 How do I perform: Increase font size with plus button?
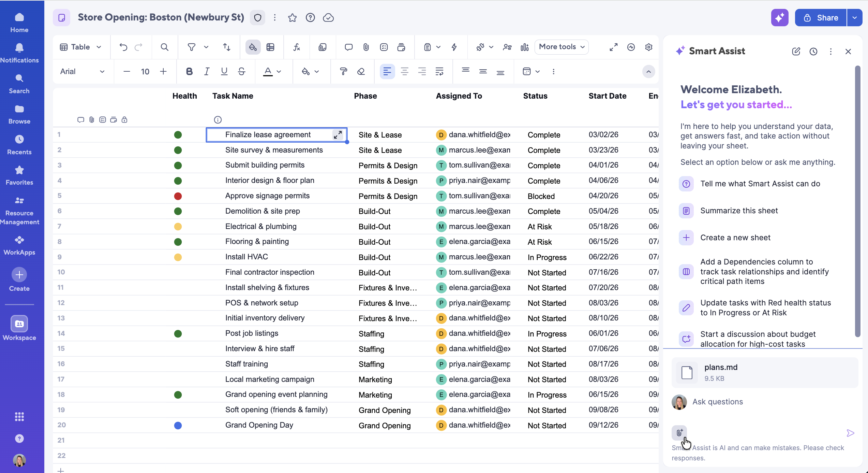pyautogui.click(x=163, y=71)
